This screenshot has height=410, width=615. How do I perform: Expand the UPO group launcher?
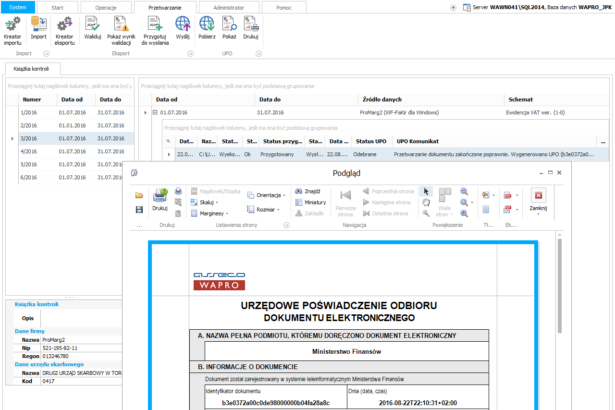[259, 53]
